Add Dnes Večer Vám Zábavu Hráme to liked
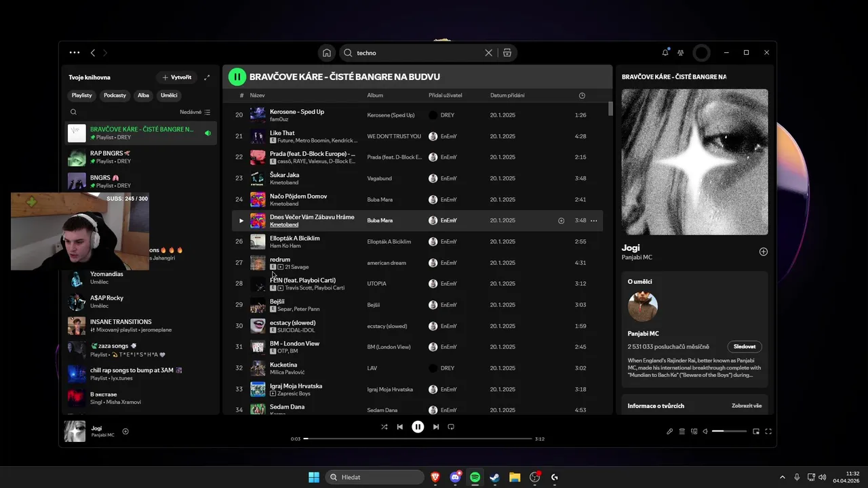This screenshot has width=868, height=488. [561, 220]
